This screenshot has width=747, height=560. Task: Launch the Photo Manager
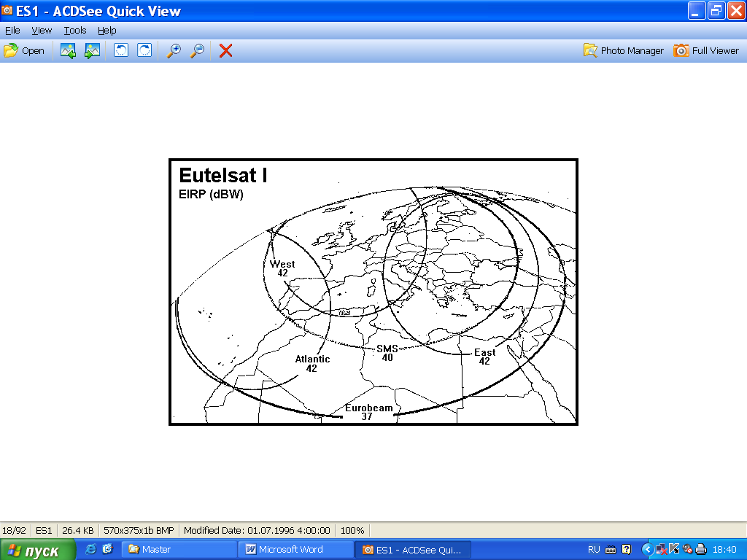pyautogui.click(x=624, y=50)
